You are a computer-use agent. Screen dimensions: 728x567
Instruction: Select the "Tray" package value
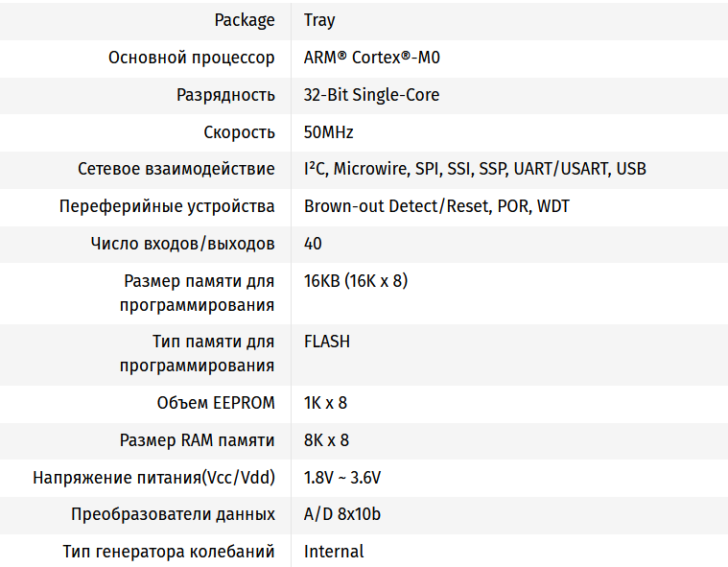[x=319, y=20]
